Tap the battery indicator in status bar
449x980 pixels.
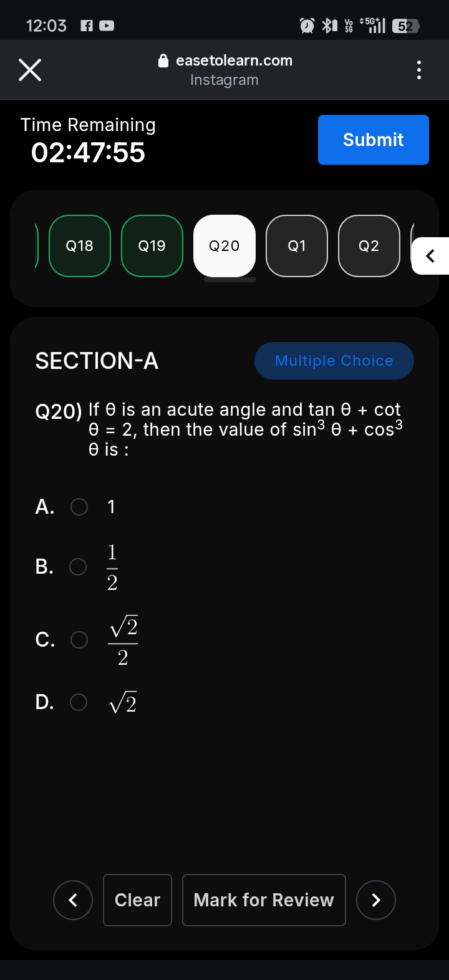coord(405,26)
